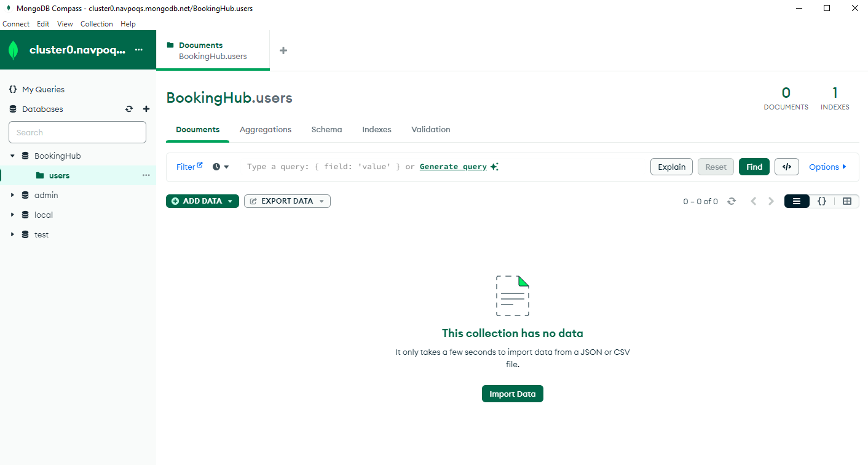Click the test database icon

pos(25,234)
